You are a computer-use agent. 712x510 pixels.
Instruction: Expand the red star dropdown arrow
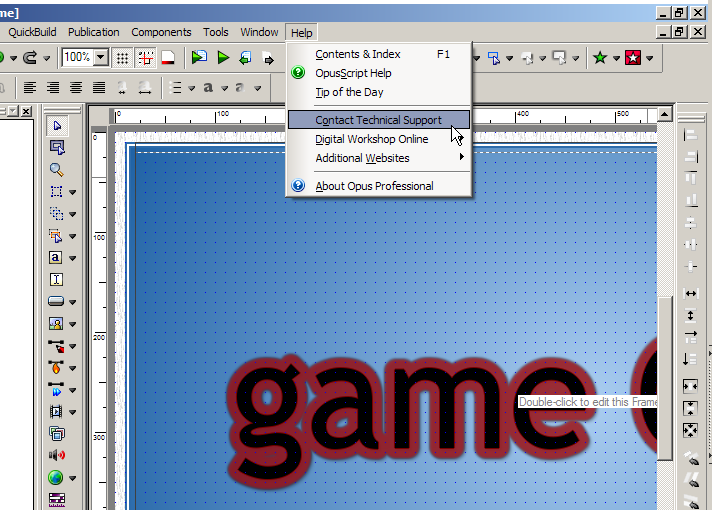650,58
